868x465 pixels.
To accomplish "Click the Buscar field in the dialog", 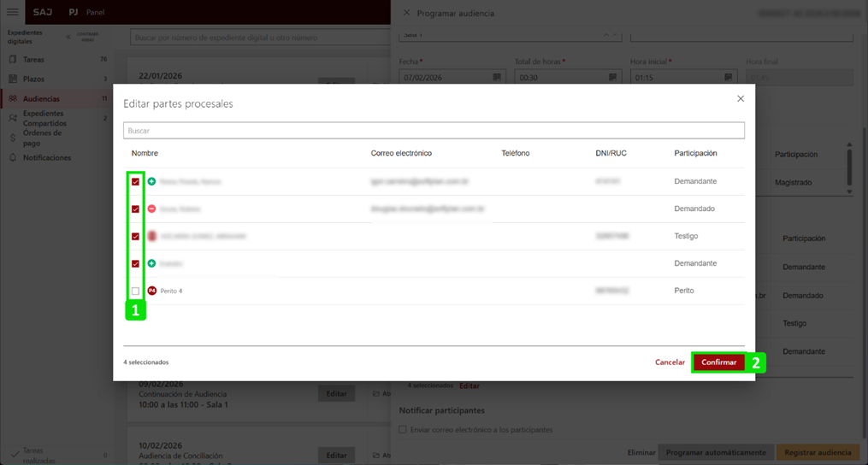I will point(434,131).
